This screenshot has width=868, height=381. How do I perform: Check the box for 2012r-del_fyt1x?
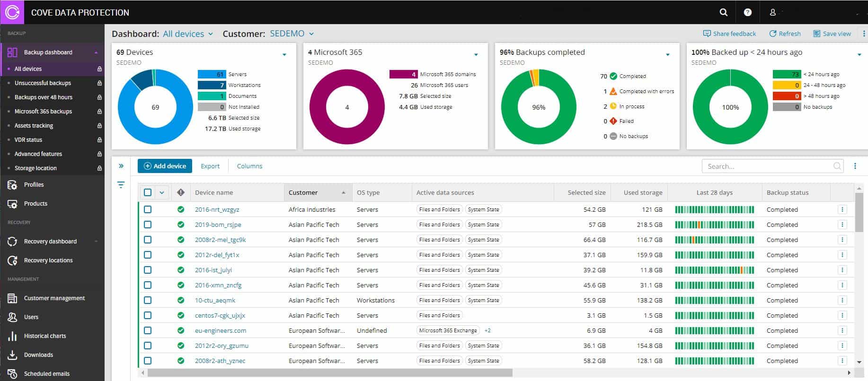(x=148, y=255)
